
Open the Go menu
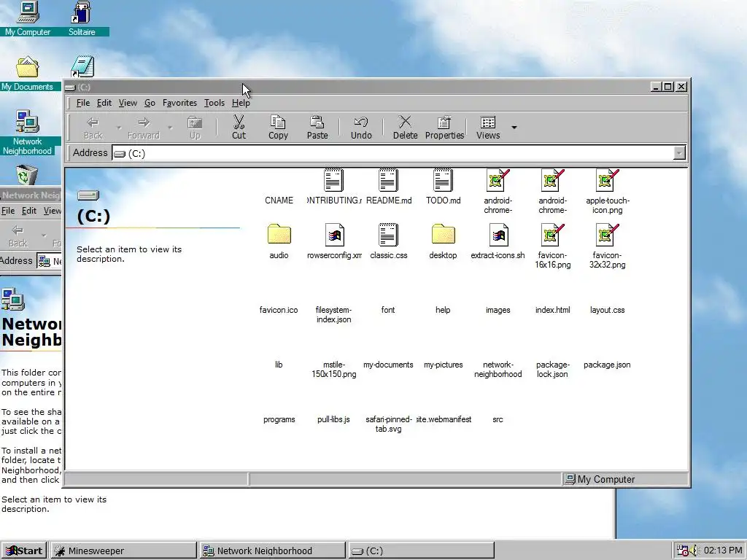150,103
